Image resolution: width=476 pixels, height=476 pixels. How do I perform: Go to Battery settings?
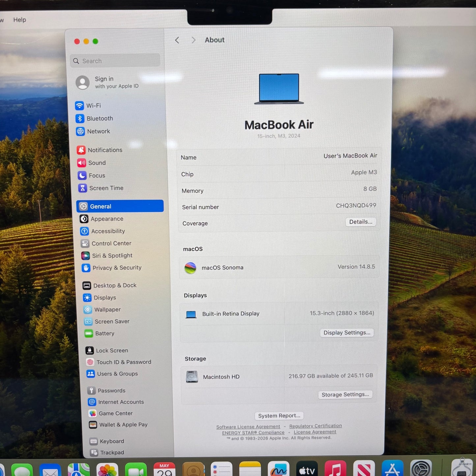[x=99, y=334]
